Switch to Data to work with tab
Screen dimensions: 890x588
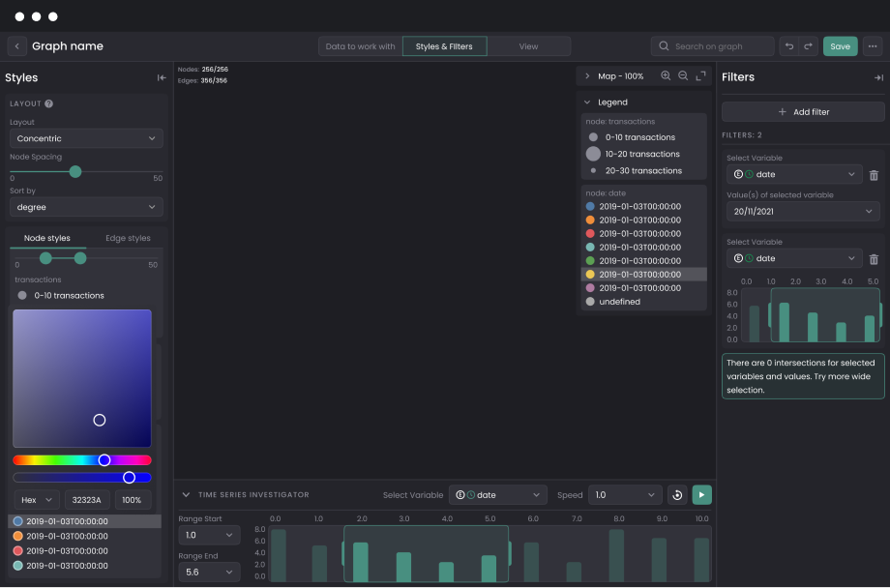click(x=361, y=46)
